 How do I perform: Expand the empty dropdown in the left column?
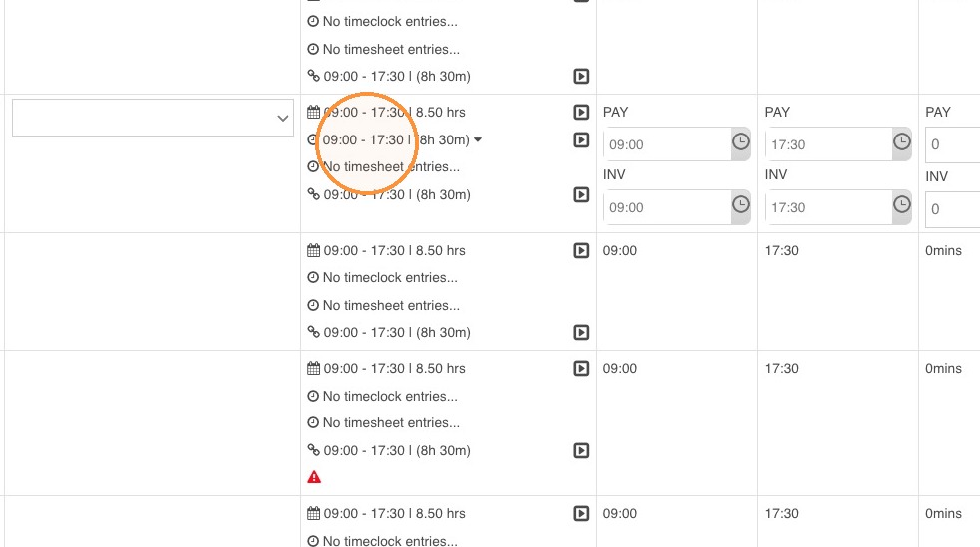(153, 118)
